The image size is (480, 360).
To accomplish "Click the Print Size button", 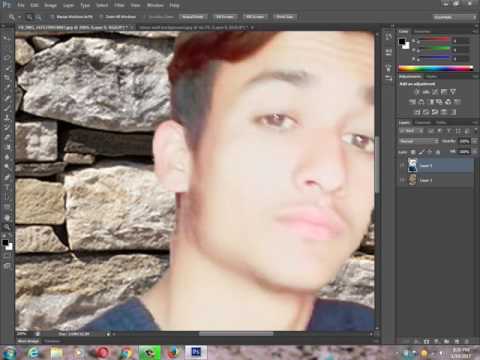I will (x=284, y=17).
